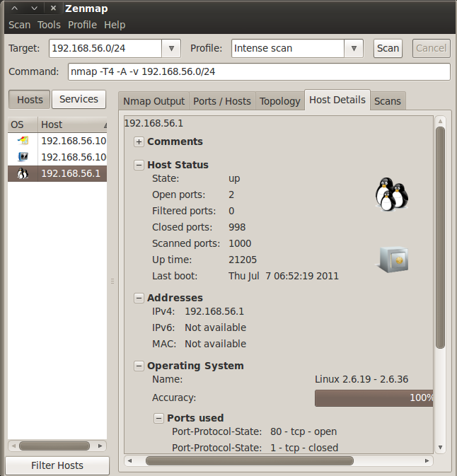The width and height of the screenshot is (457, 476).
Task: Open the Target dropdown arrow
Action: 171,49
